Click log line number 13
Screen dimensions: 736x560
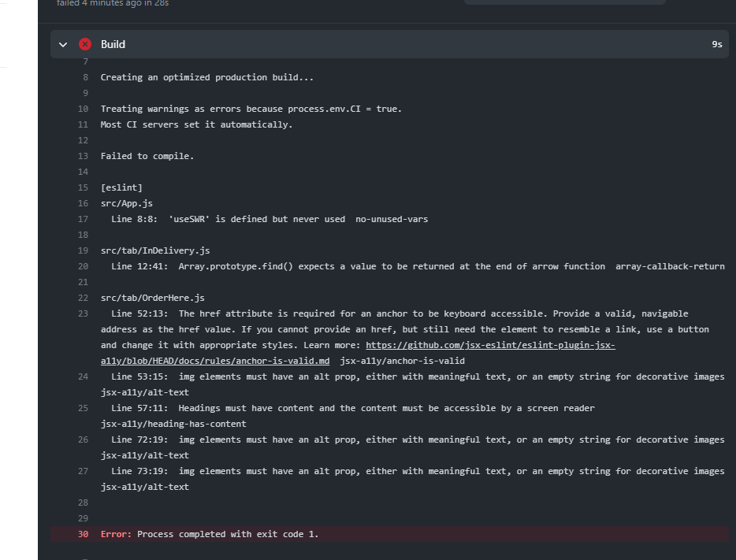point(83,156)
